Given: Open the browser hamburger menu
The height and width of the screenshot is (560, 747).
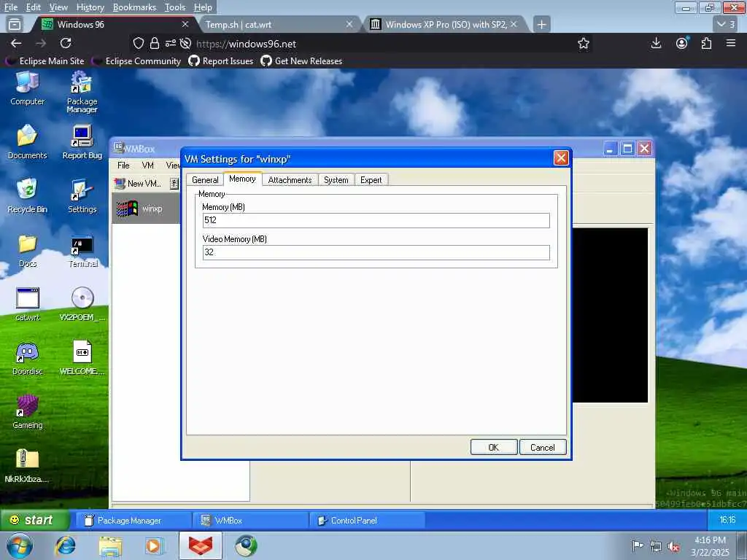Looking at the screenshot, I should pos(731,43).
